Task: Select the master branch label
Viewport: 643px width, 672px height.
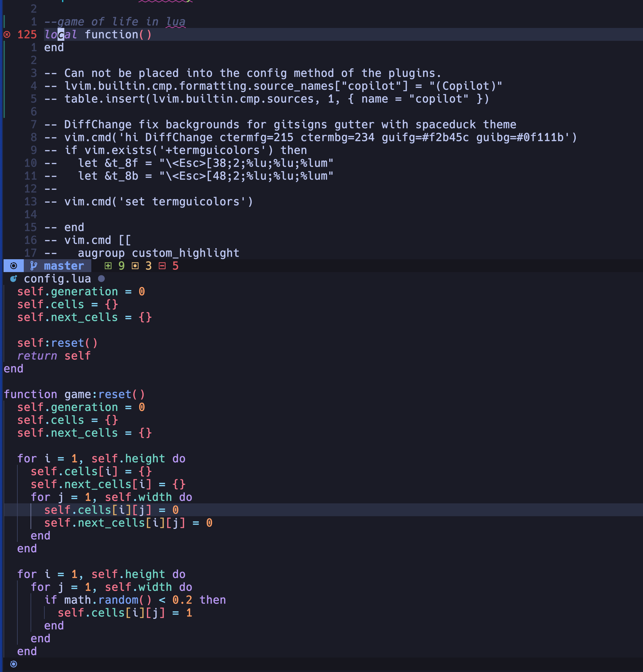Action: [63, 266]
